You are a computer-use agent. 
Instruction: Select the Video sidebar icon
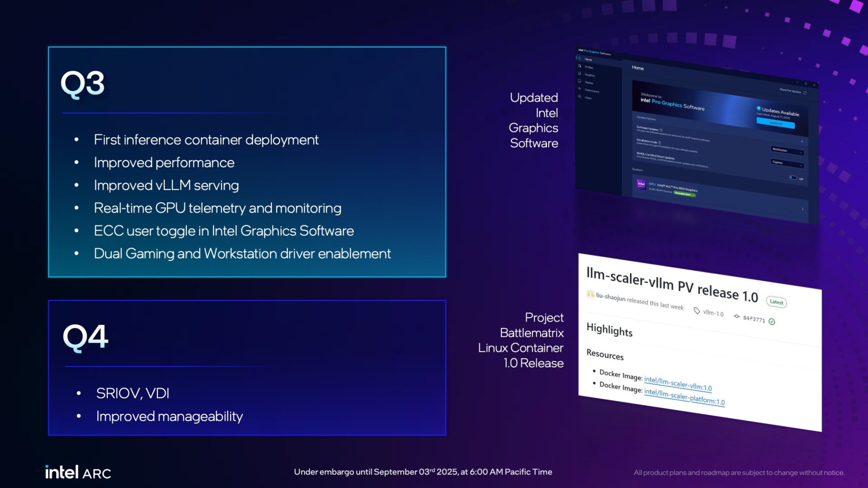tap(580, 97)
